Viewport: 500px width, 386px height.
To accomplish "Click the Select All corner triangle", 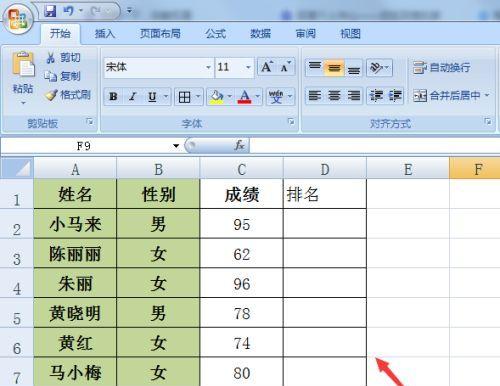I will click(17, 168).
